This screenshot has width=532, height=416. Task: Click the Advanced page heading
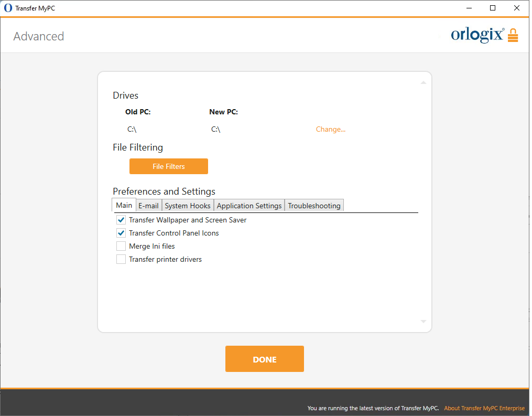[39, 36]
